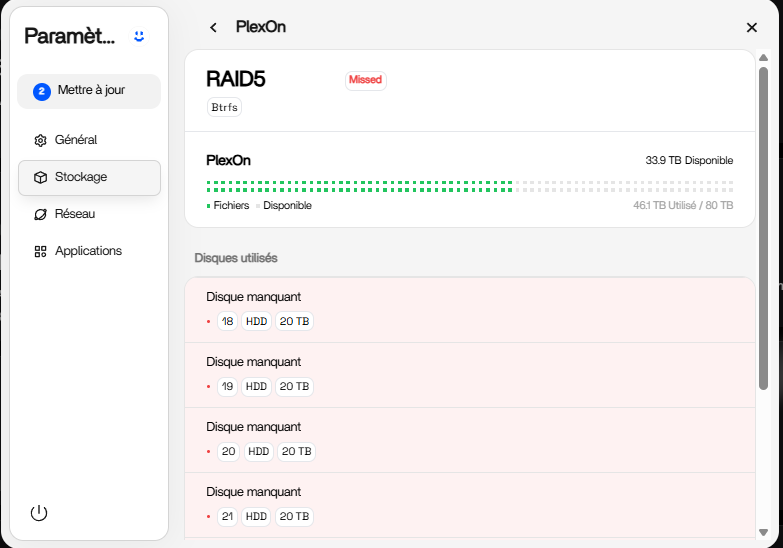Screen dimensions: 783x548
Task: Select the missing disk 18 row
Action: click(x=469, y=310)
